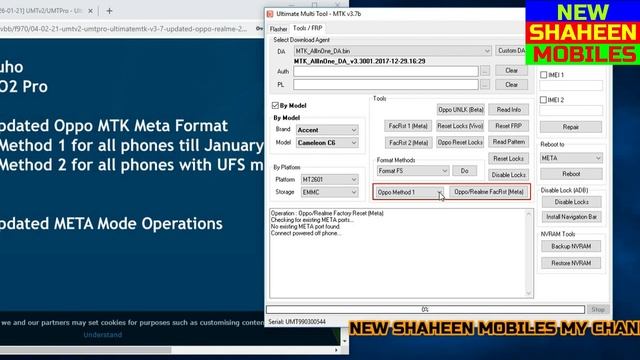Click Reset Locks (Vivo) button
The image size is (640, 360).
pyautogui.click(x=460, y=126)
